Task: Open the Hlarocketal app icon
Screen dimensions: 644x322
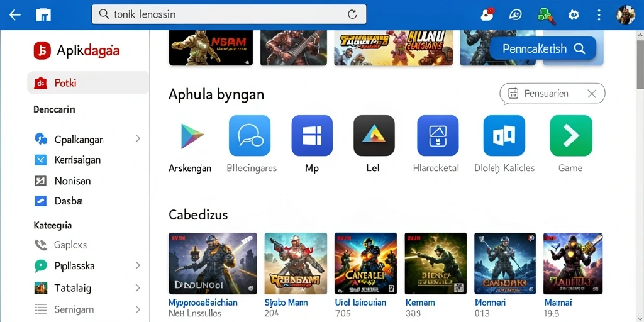Action: 438,136
